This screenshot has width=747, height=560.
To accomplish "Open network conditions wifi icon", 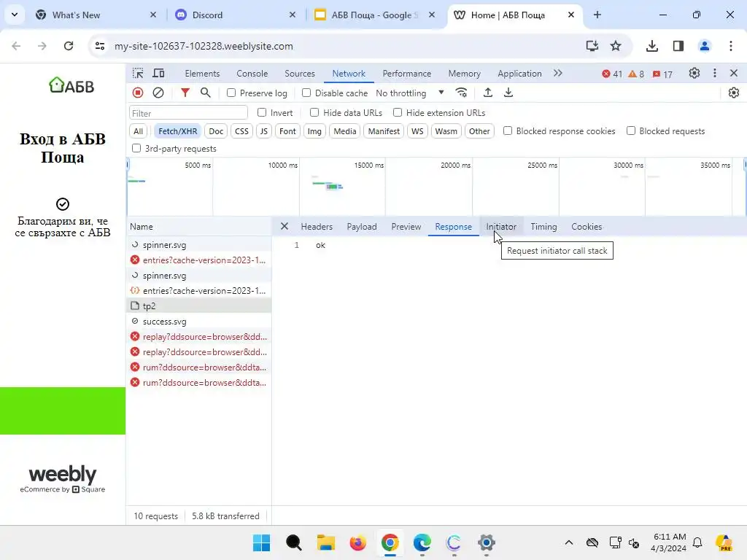I will point(461,93).
